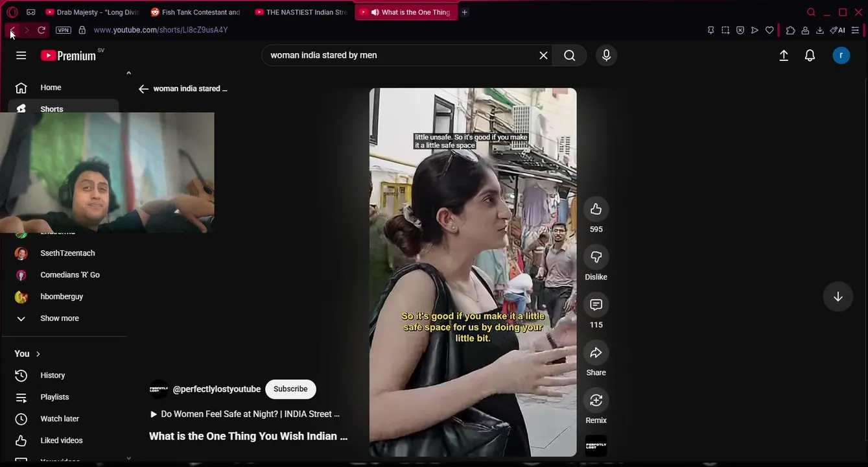Open Home in the sidebar

(64, 88)
